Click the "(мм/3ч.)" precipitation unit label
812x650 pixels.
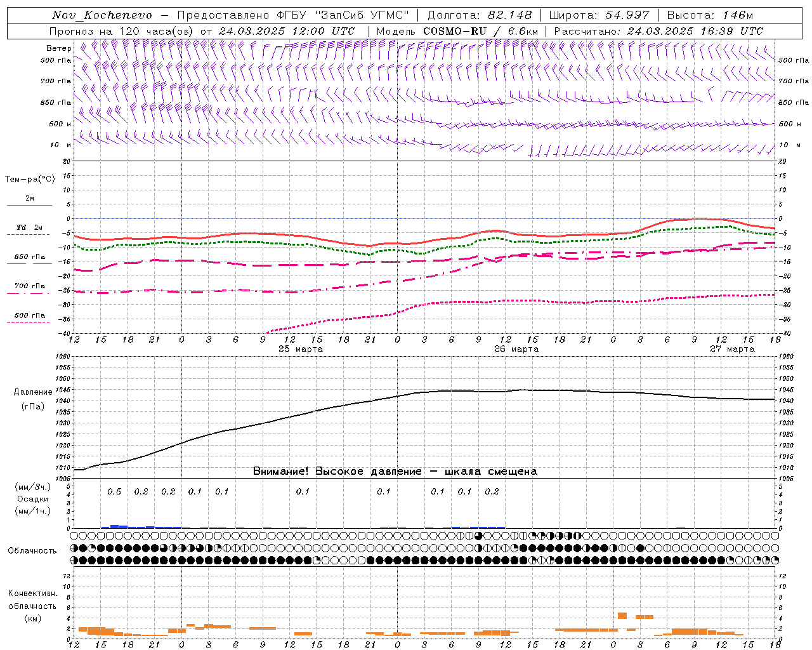pos(32,487)
